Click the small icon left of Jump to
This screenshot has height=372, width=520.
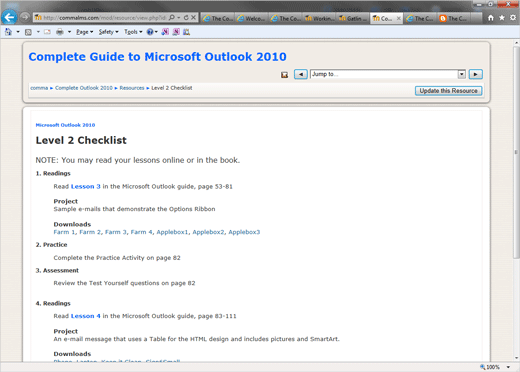click(284, 75)
